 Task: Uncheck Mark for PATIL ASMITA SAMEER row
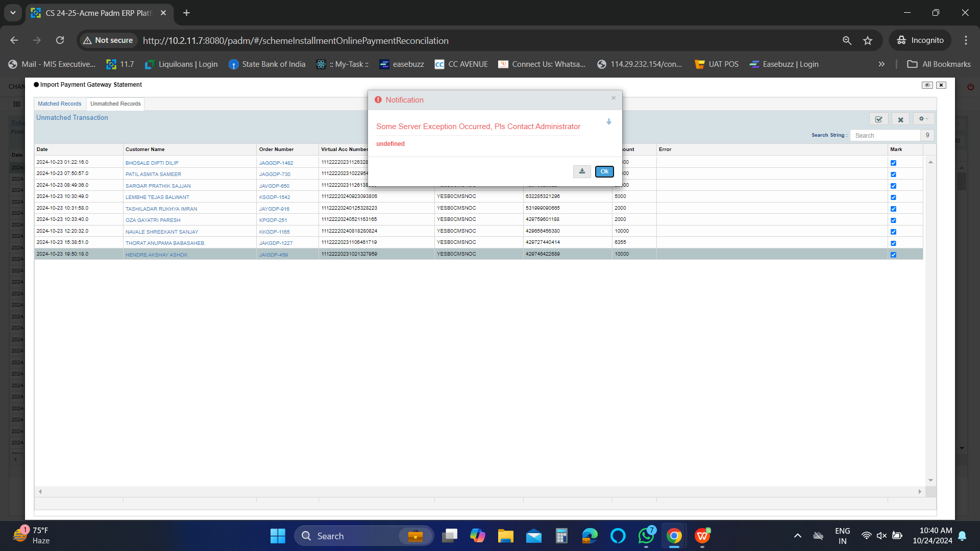(x=893, y=174)
